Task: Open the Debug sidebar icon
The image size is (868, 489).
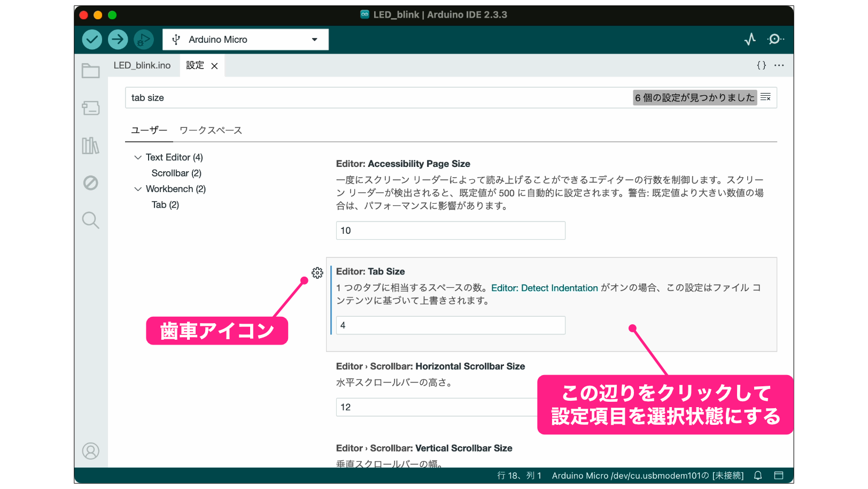Action: tap(91, 183)
